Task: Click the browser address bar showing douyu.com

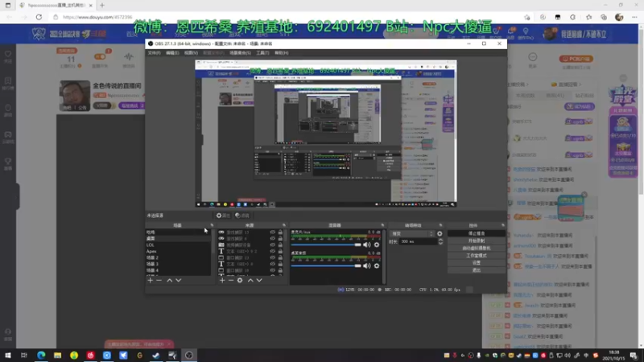Action: coord(287,17)
